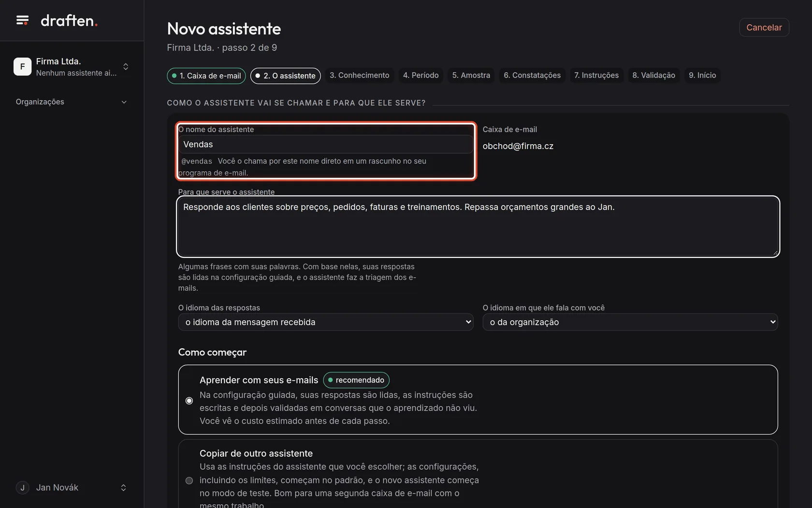
Task: Open step 6. Constatações
Action: coord(532,75)
